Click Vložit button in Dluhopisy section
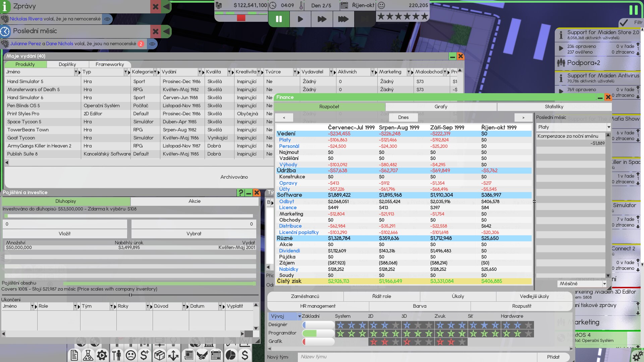The image size is (644, 362). coord(65,233)
